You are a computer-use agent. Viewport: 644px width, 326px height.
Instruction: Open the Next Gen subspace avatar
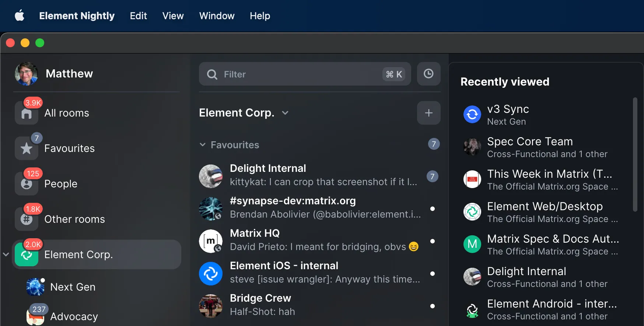(x=35, y=287)
